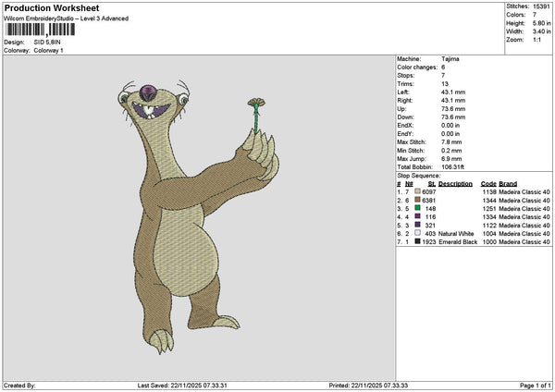
Task: Click the Code column header
Action: click(488, 184)
